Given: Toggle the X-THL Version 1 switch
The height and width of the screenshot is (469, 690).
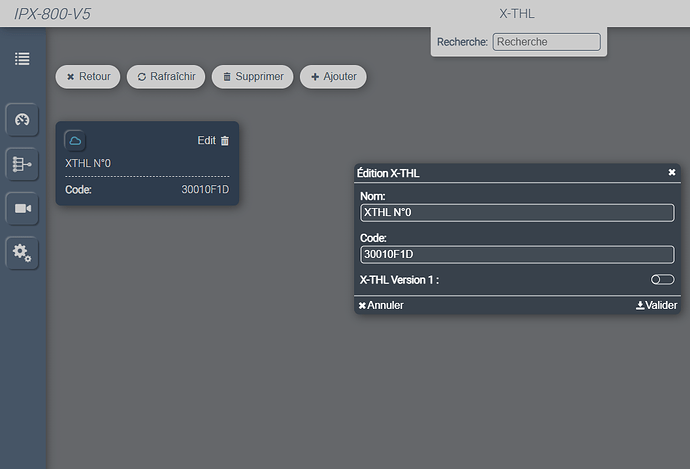Looking at the screenshot, I should 662,280.
